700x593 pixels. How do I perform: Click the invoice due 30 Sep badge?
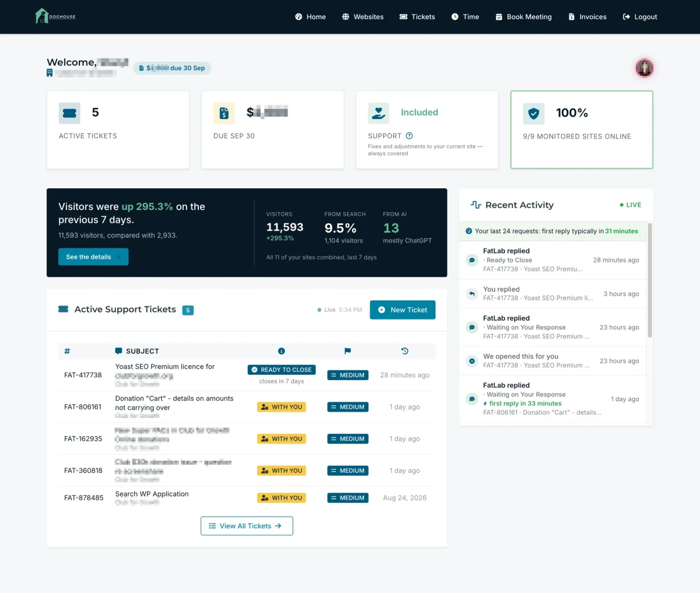point(172,68)
